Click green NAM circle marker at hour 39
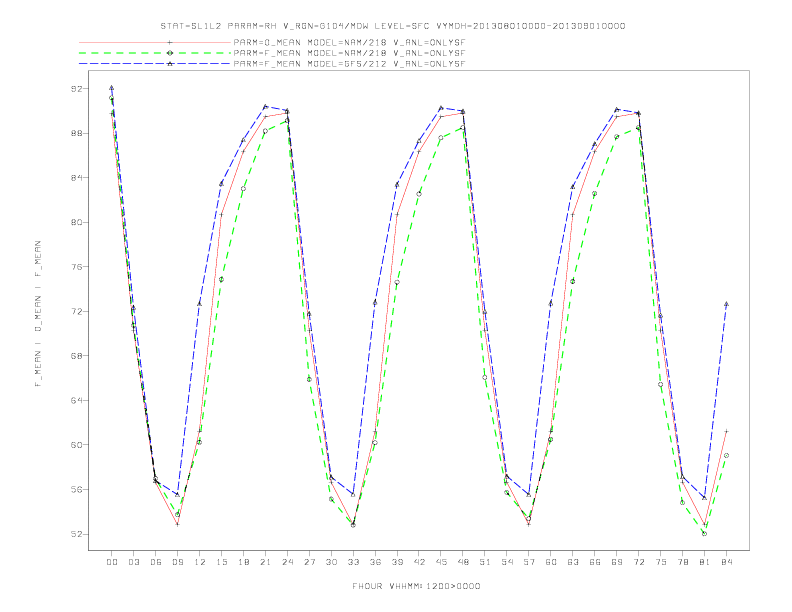792x612 pixels. [x=397, y=282]
